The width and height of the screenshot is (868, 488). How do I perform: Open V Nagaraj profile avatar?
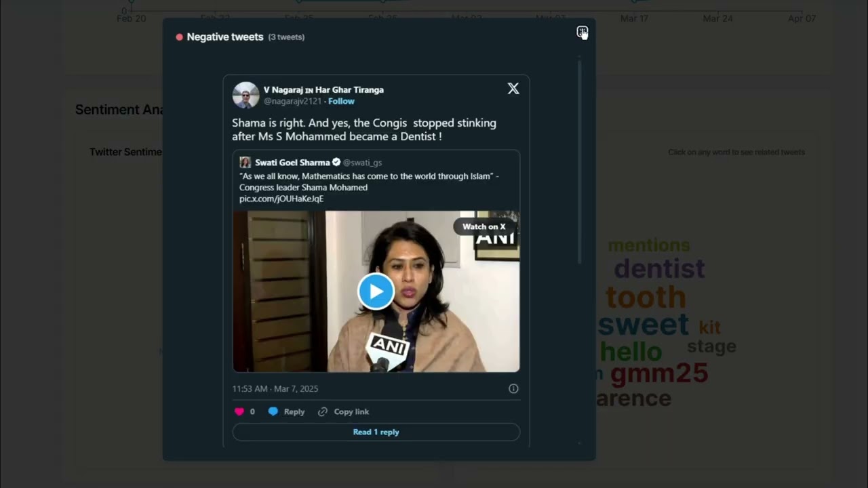[245, 95]
